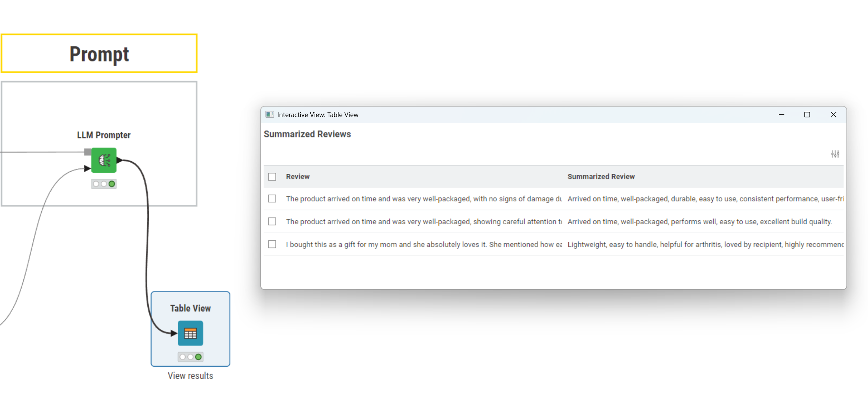Select the yellow Prompt annotation box

tap(99, 53)
